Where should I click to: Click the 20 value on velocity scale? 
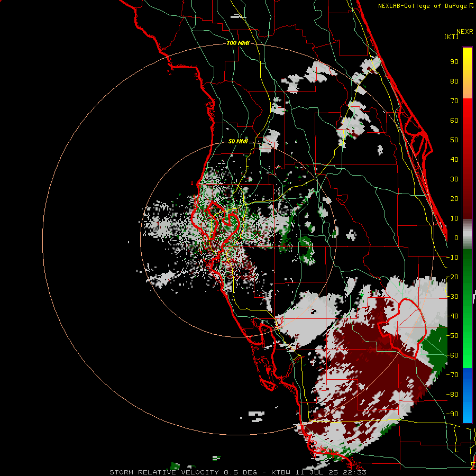454,199
